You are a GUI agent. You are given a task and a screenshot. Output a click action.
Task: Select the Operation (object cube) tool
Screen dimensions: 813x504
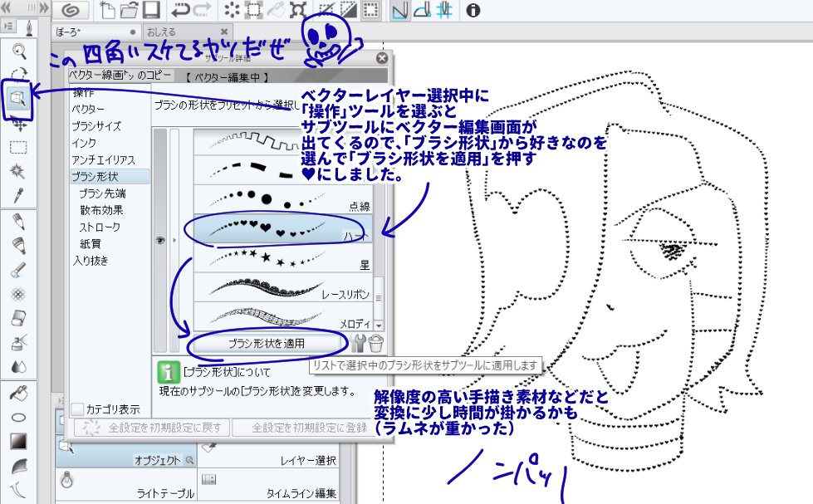[18, 98]
